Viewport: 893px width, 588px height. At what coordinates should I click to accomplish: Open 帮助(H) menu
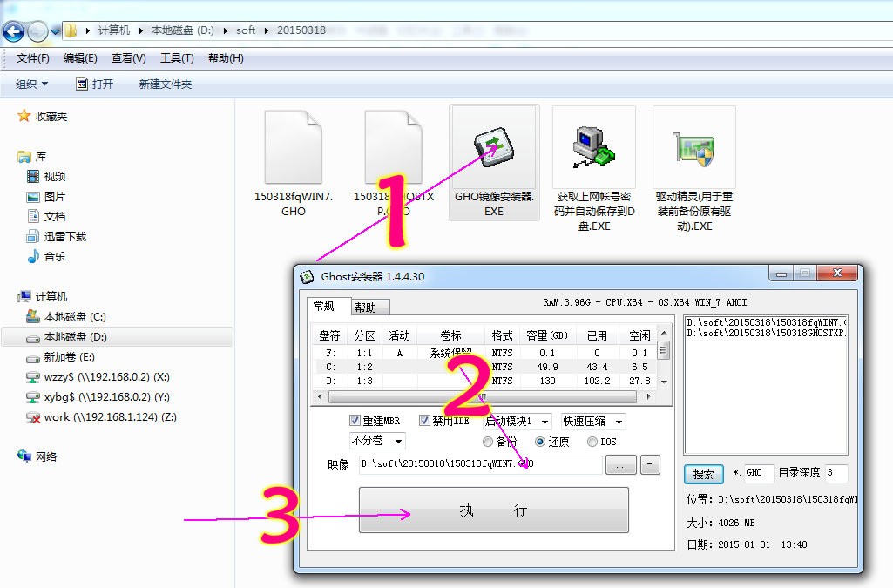226,58
